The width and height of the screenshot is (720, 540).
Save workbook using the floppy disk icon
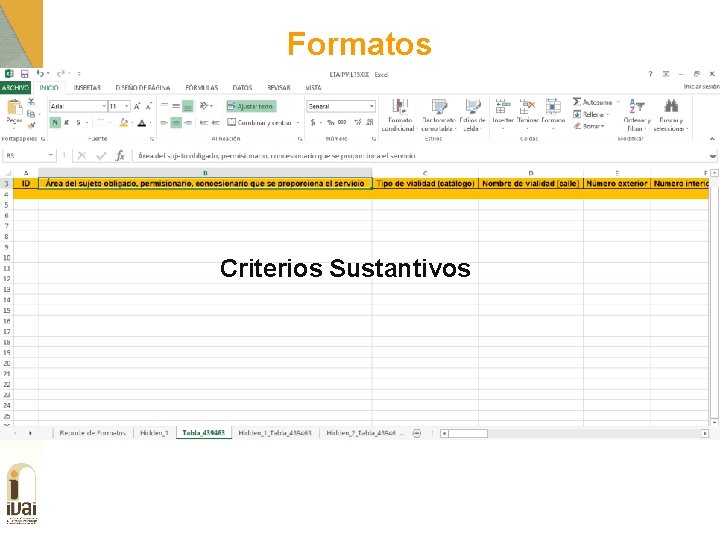[24, 73]
